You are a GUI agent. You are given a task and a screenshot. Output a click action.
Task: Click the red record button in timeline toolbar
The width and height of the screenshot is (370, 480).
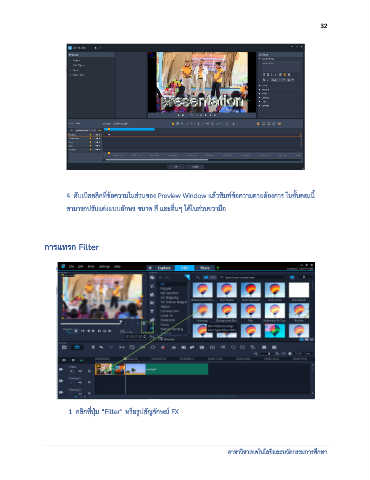click(163, 347)
